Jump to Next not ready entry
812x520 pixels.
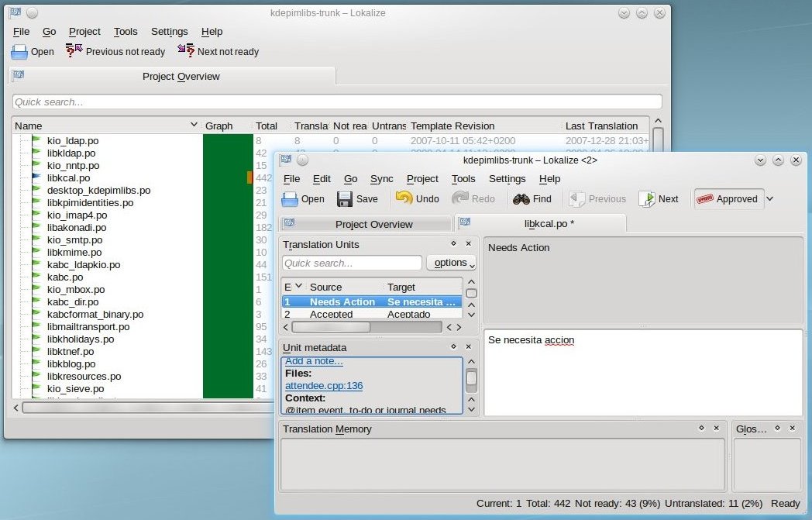point(218,51)
